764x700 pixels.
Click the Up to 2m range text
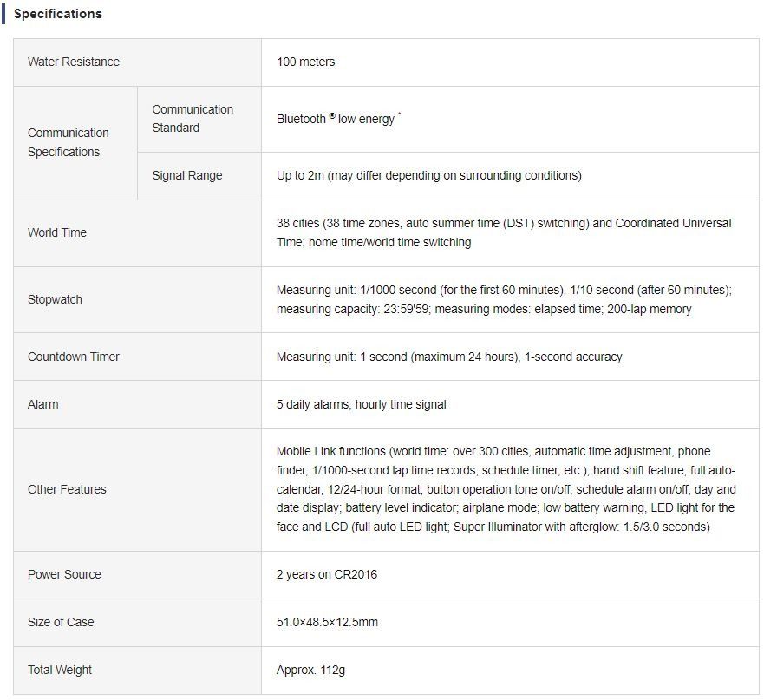coord(428,175)
